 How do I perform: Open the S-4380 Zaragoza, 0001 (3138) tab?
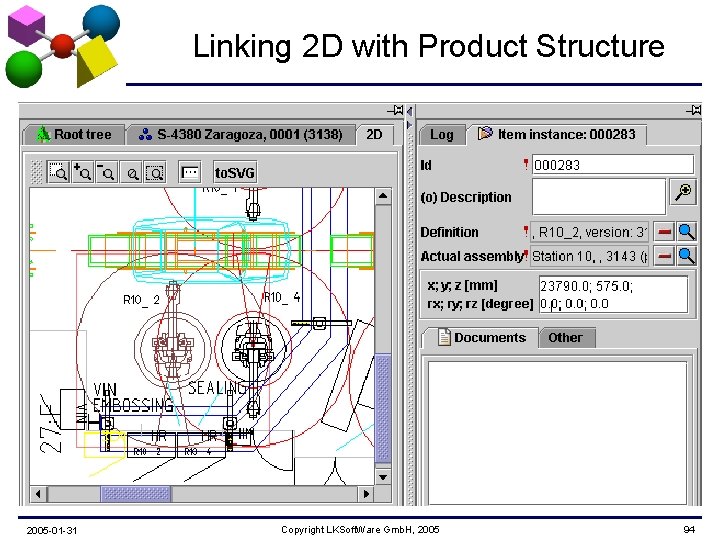(242, 135)
